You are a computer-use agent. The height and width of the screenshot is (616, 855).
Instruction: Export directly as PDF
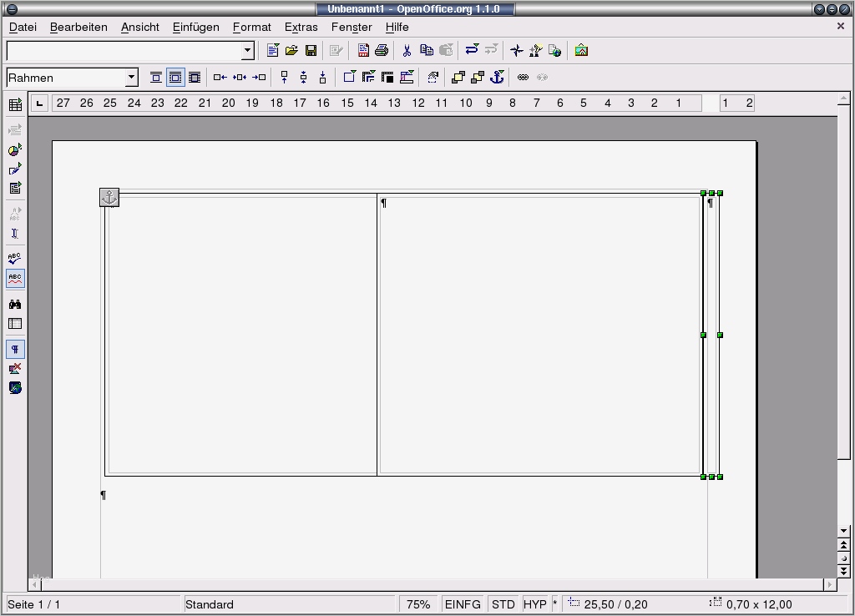[x=363, y=51]
